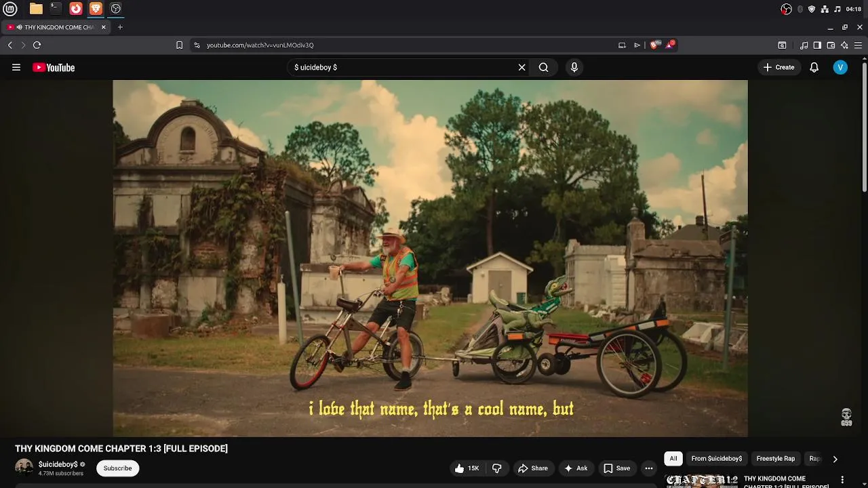Viewport: 868px width, 488px height.
Task: Reload the current page
Action: (x=37, y=45)
